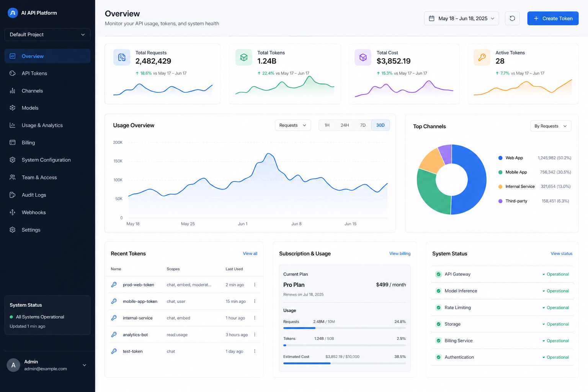This screenshot has width=588, height=392.
Task: Open the Default Project dropdown
Action: click(x=47, y=34)
